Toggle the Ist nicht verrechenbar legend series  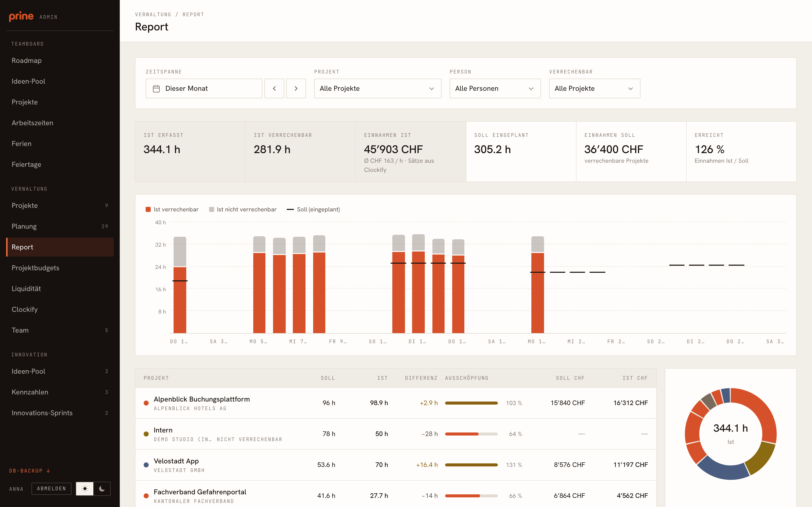pos(243,209)
